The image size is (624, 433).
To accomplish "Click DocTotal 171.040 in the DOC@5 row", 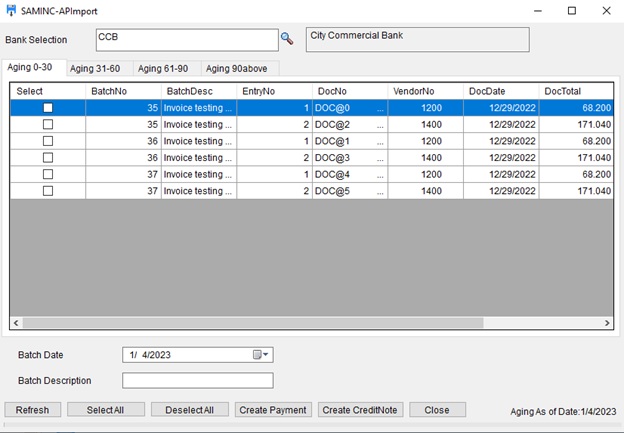I will (576, 191).
